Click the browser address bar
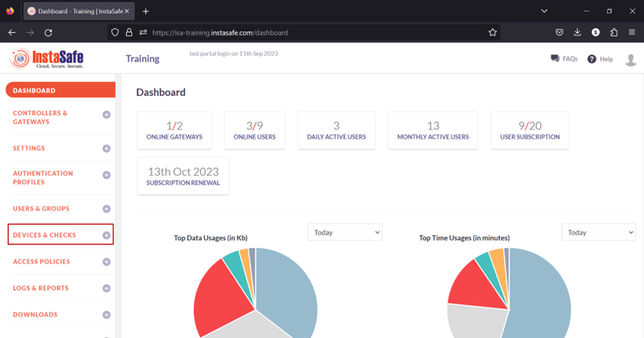 click(310, 32)
